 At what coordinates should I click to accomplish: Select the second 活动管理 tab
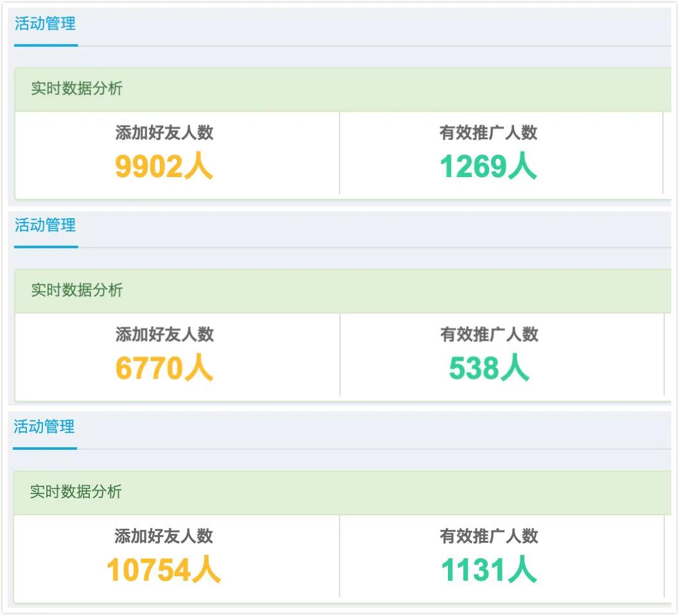(45, 226)
